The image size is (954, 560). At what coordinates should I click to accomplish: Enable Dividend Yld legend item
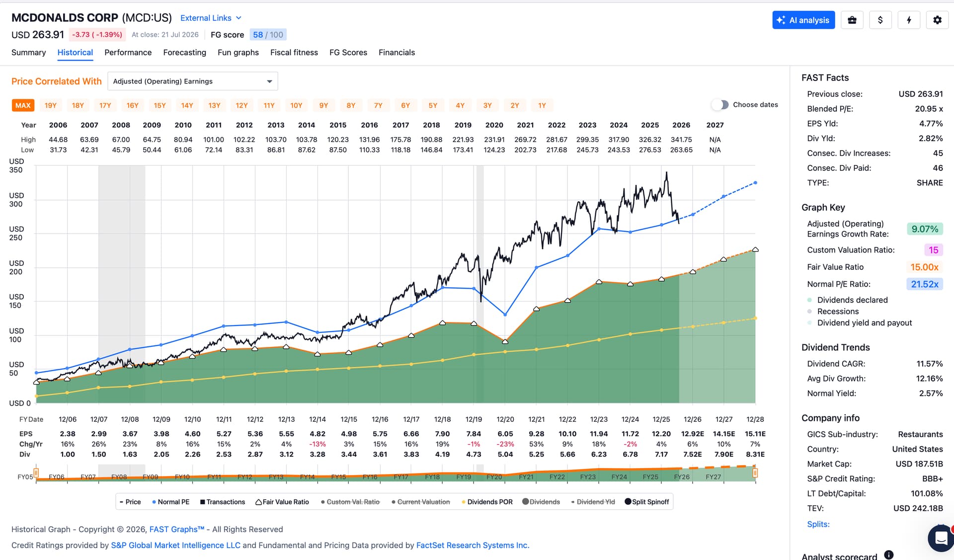tap(593, 502)
